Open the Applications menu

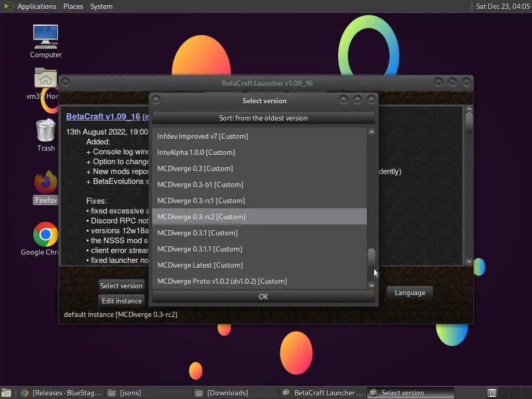[37, 6]
